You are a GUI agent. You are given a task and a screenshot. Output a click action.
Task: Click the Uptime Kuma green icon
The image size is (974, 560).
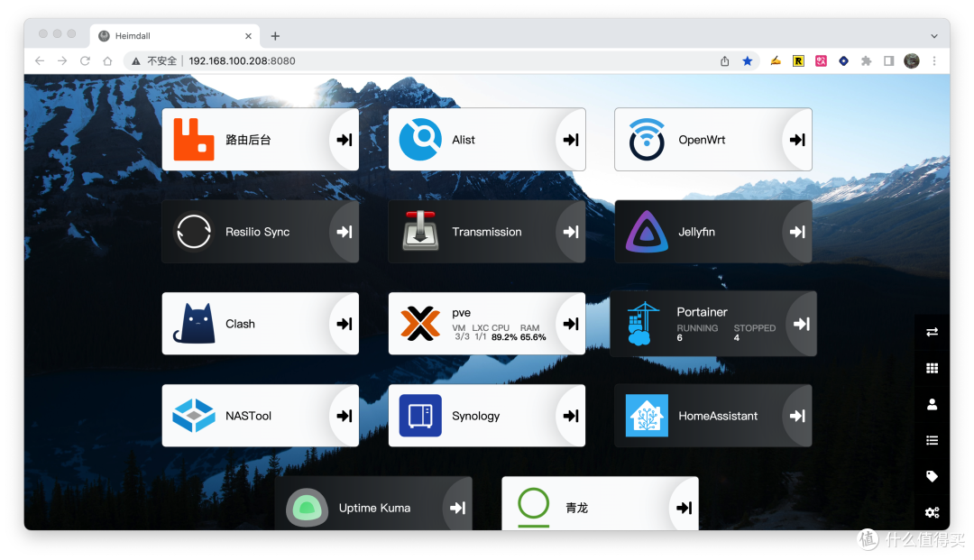307,507
